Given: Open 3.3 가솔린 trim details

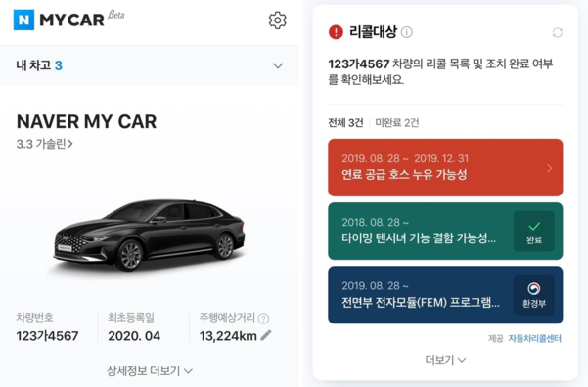Looking at the screenshot, I should click(x=44, y=144).
